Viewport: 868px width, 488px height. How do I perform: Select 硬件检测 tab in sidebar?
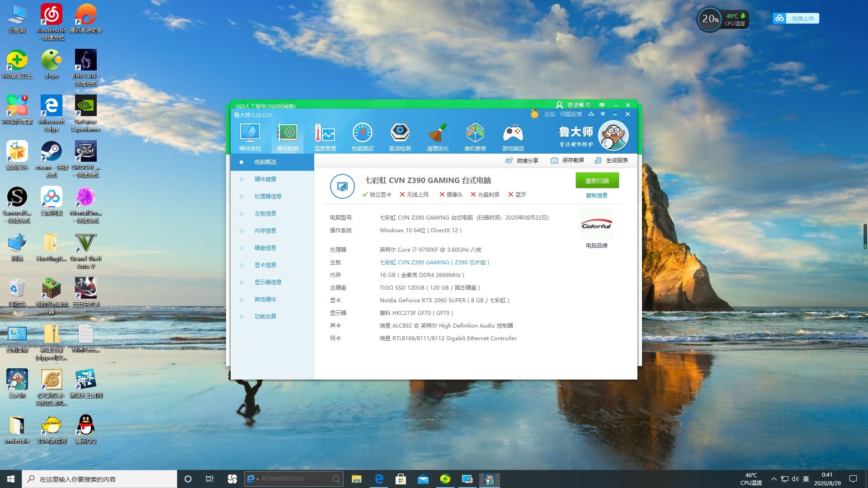(x=288, y=136)
